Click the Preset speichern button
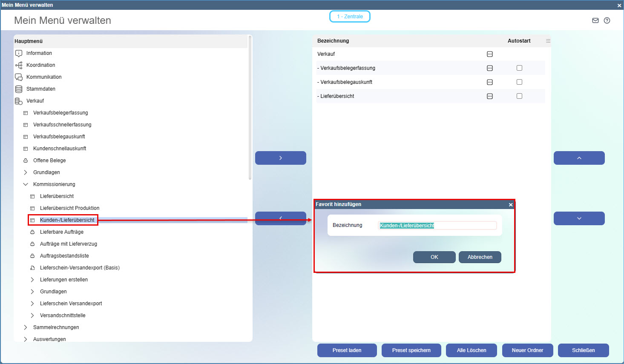This screenshot has height=364, width=624. [411, 350]
